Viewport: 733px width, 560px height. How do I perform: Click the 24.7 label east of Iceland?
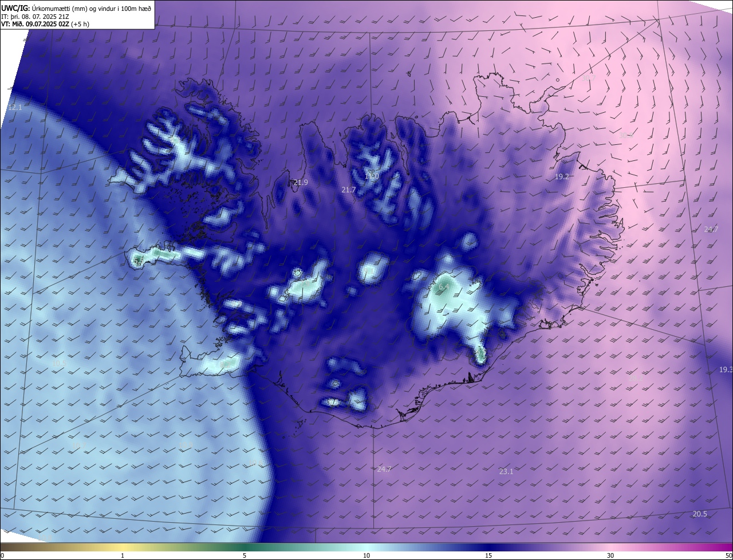[x=711, y=230]
